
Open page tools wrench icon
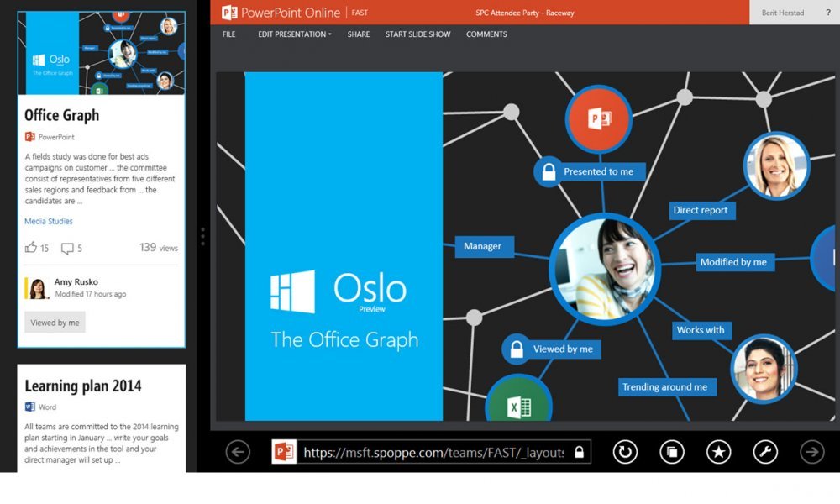click(x=765, y=452)
